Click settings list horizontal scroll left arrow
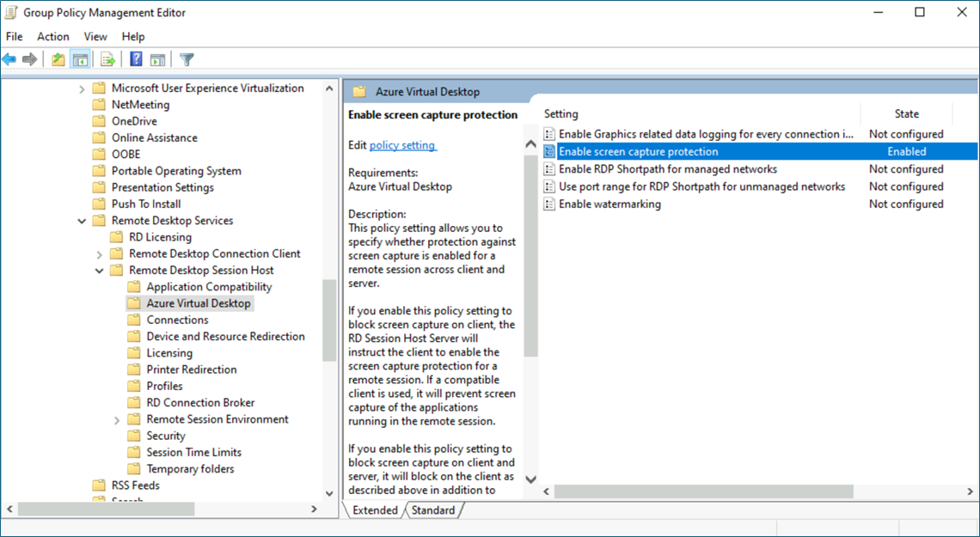The height and width of the screenshot is (537, 980). point(547,491)
